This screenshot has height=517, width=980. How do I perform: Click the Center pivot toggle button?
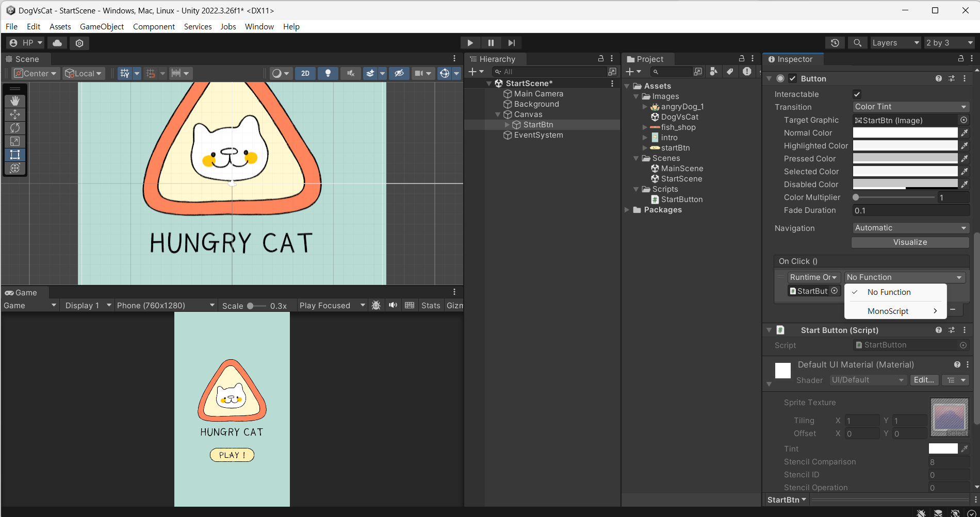(x=35, y=73)
